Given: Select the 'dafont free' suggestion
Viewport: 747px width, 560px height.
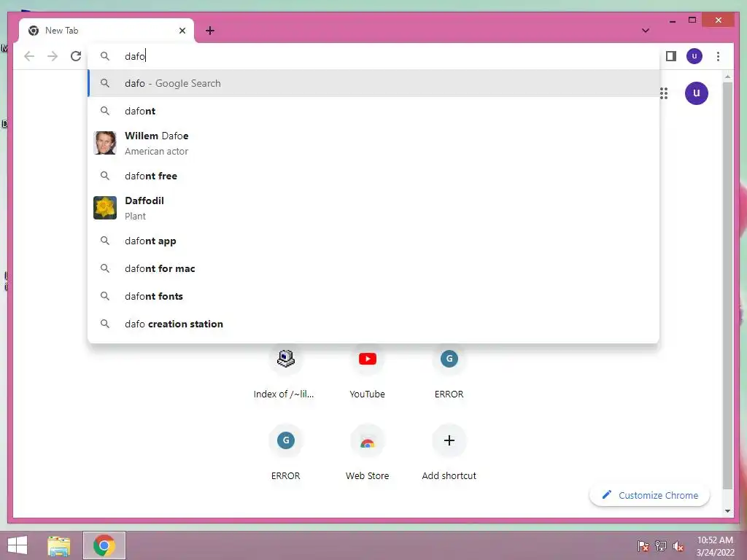Looking at the screenshot, I should tap(373, 176).
